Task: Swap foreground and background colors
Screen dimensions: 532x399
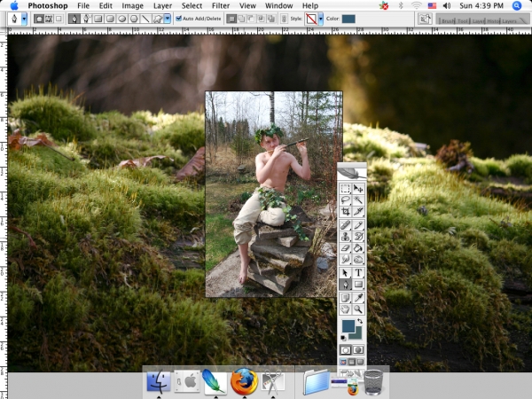Action: click(360, 321)
